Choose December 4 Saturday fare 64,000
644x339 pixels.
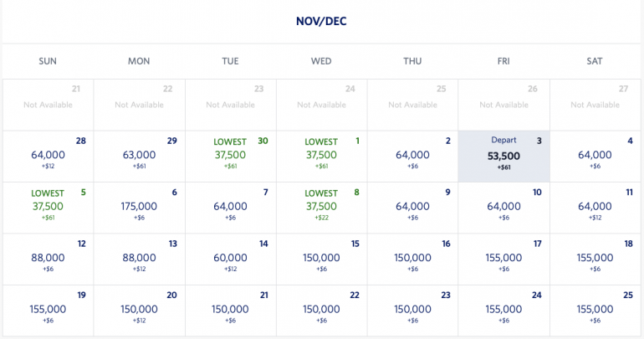tap(595, 156)
